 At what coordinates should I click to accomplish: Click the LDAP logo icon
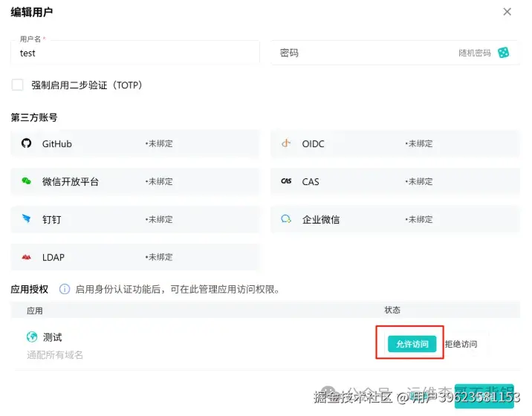click(x=27, y=257)
